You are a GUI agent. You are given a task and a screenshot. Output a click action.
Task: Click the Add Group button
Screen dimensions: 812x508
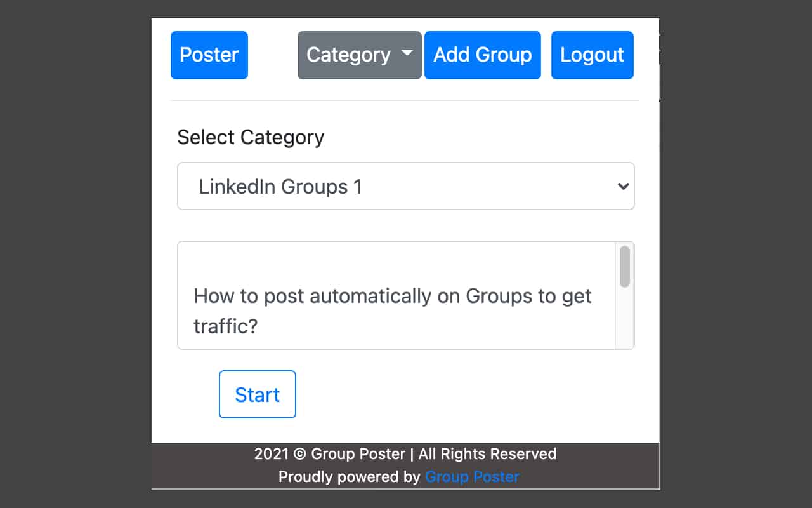482,55
